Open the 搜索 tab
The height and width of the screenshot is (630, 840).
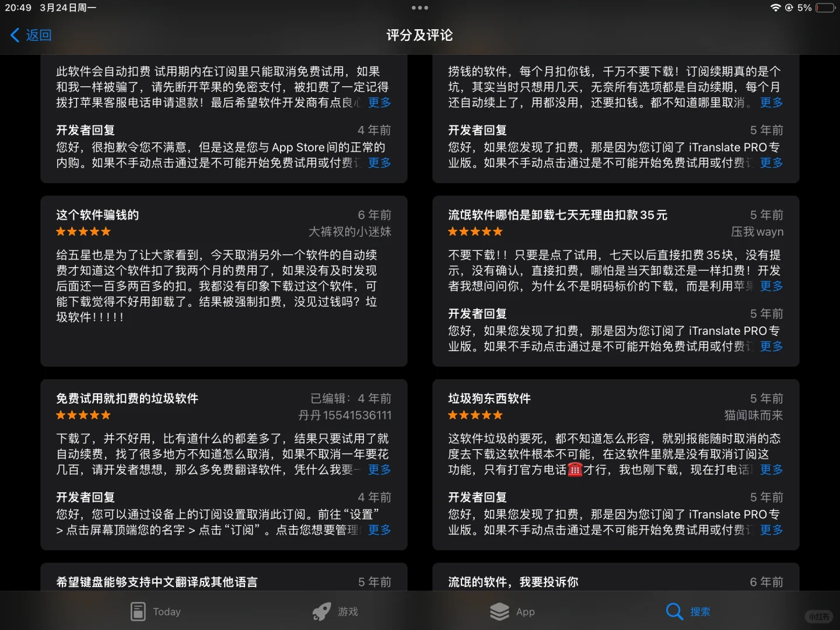688,611
